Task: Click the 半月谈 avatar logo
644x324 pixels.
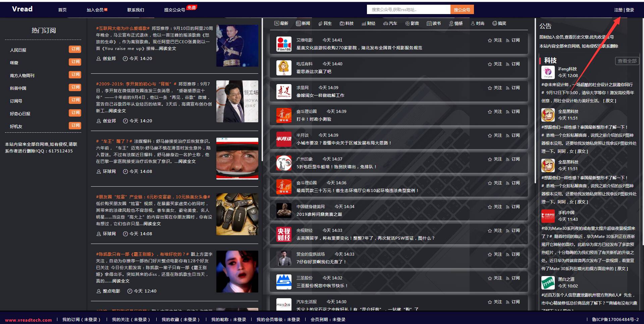Action: pyautogui.click(x=284, y=139)
